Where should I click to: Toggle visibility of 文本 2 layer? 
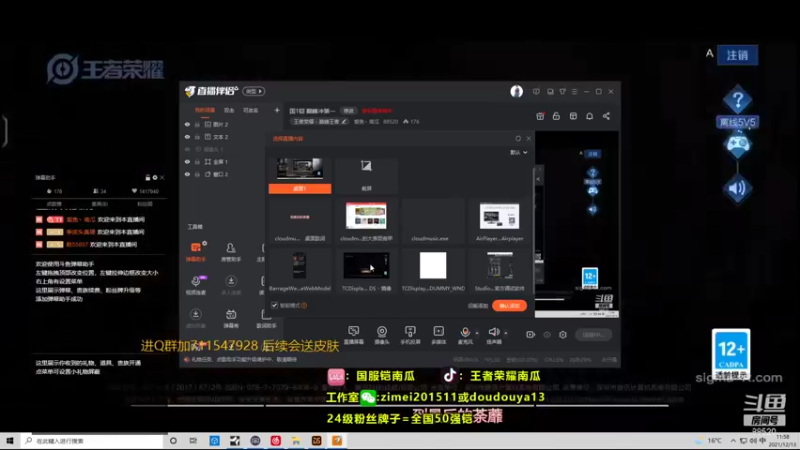(187, 137)
